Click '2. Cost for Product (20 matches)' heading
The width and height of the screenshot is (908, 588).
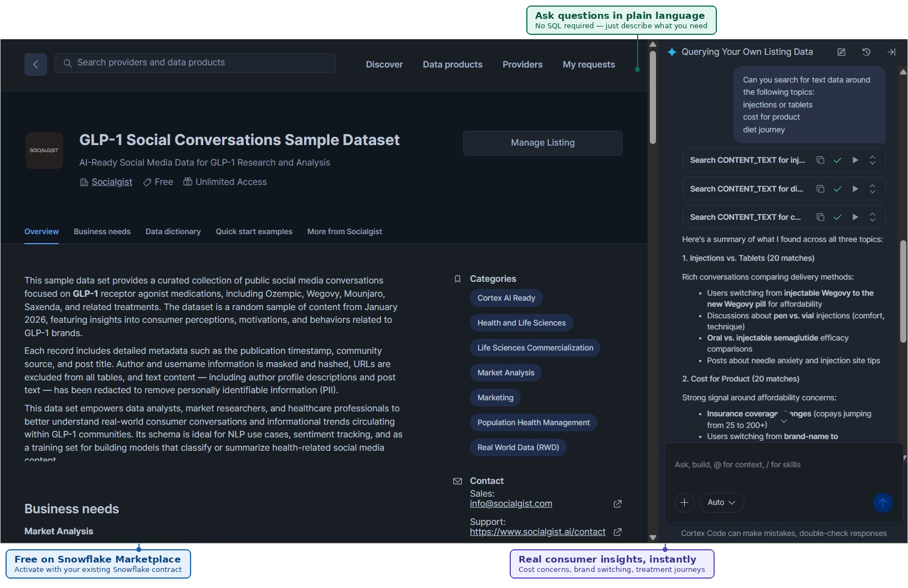tap(741, 379)
